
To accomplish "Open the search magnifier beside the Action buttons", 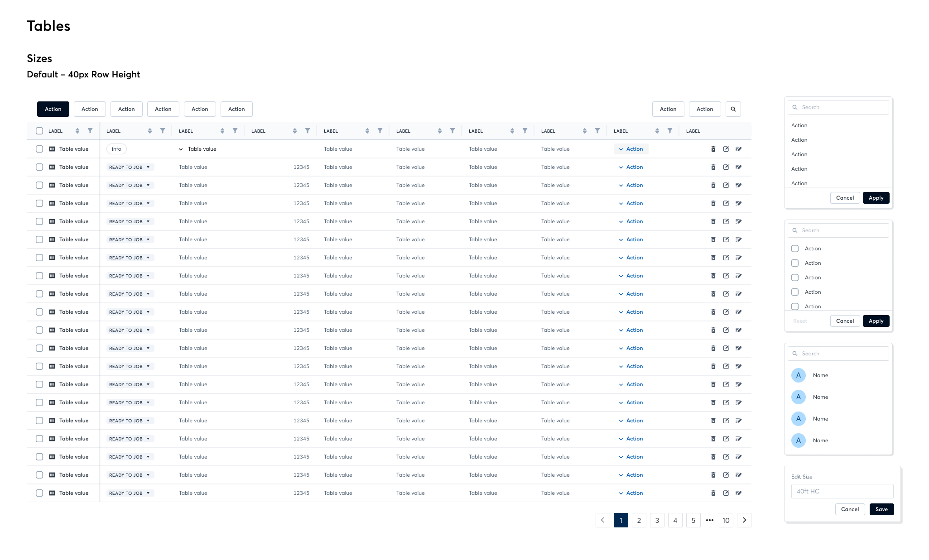I will (x=733, y=109).
